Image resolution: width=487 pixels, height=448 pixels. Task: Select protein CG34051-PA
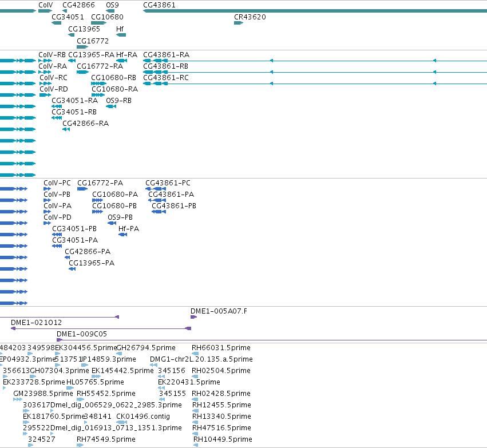(57, 246)
